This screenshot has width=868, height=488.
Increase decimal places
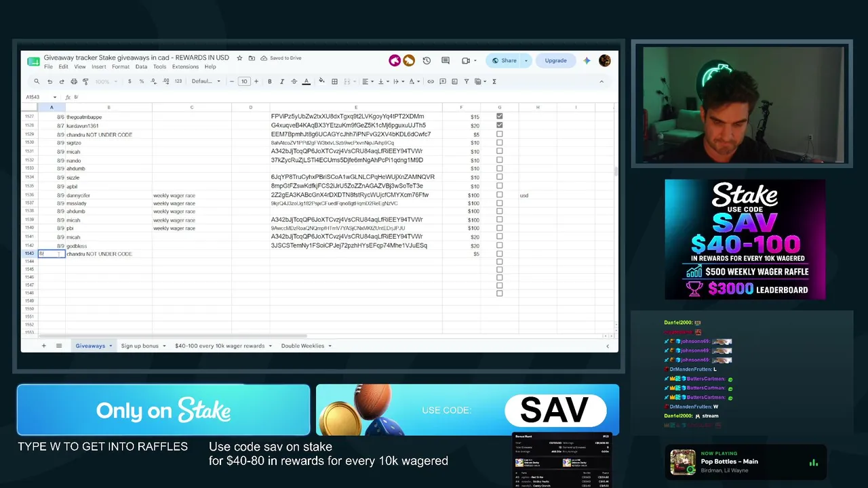click(x=165, y=81)
